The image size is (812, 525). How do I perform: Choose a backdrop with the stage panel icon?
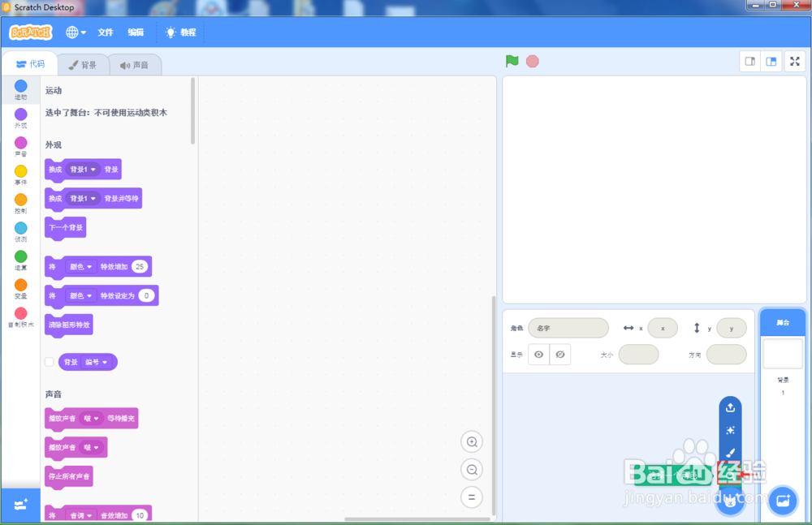point(782,501)
